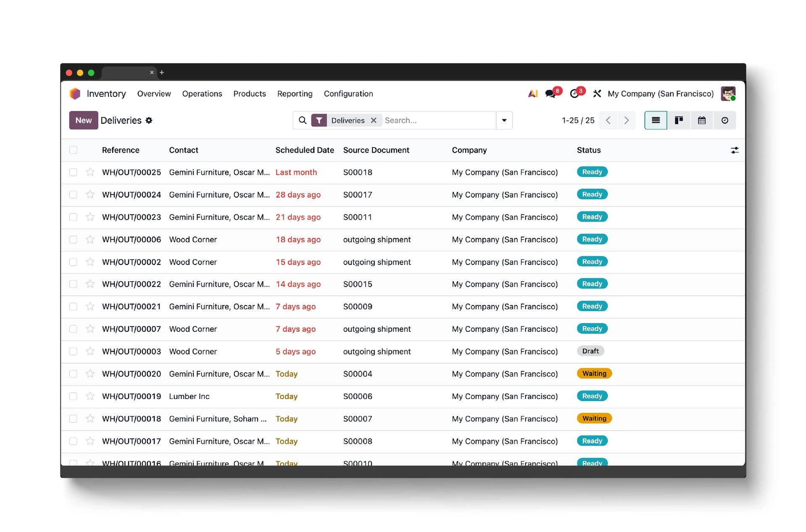Screen dimensions: 806x532
Task: Sort by Scheduled Date column header
Action: (x=305, y=150)
